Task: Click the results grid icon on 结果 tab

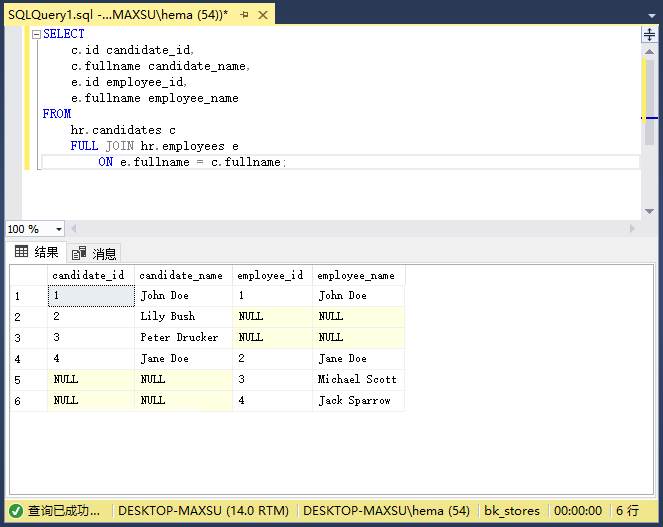Action: click(x=21, y=252)
